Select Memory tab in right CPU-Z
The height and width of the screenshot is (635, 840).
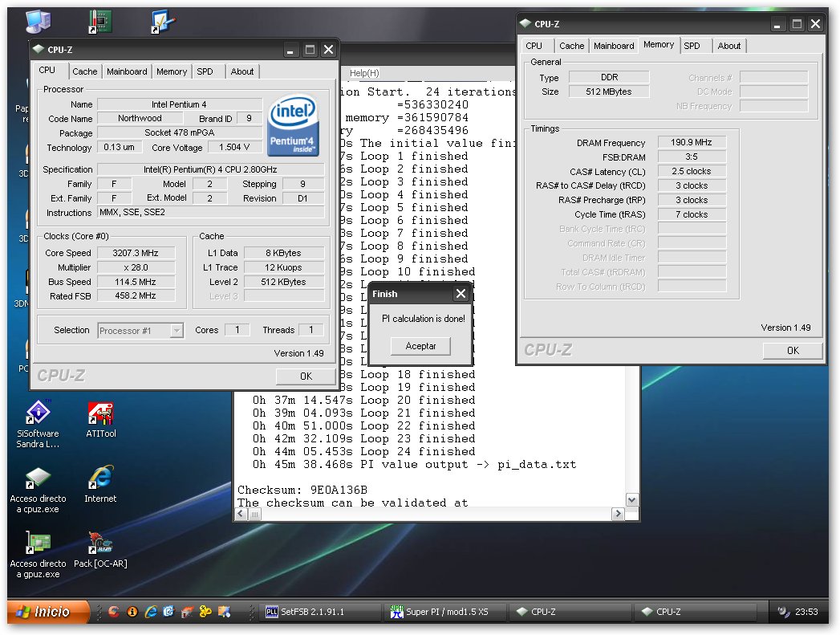coord(659,44)
